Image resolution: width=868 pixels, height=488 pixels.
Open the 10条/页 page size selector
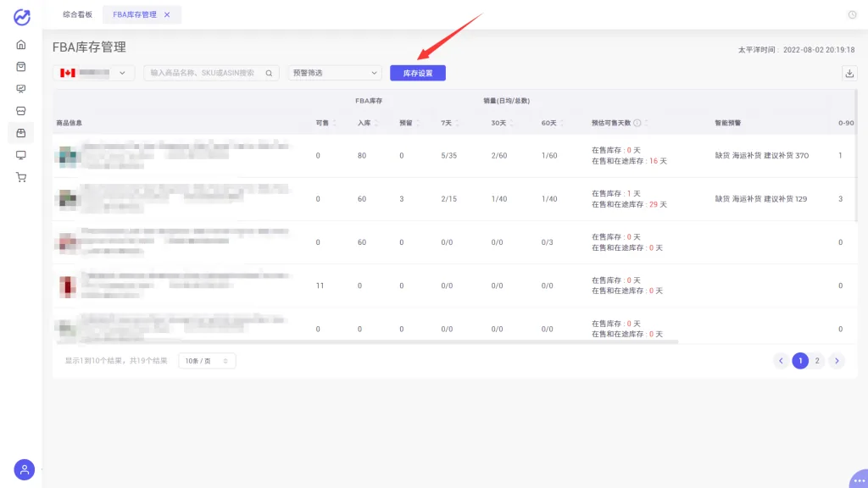click(207, 361)
